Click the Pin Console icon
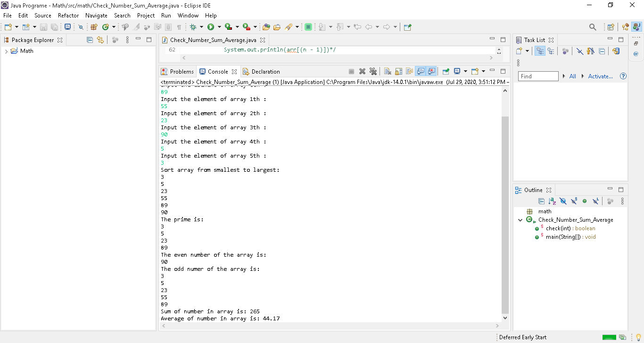 pyautogui.click(x=446, y=71)
